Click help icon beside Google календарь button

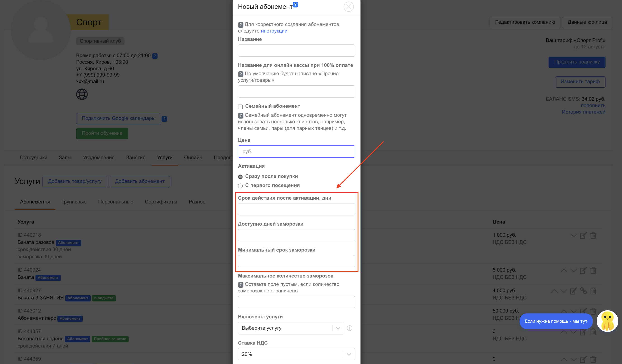pyautogui.click(x=164, y=119)
